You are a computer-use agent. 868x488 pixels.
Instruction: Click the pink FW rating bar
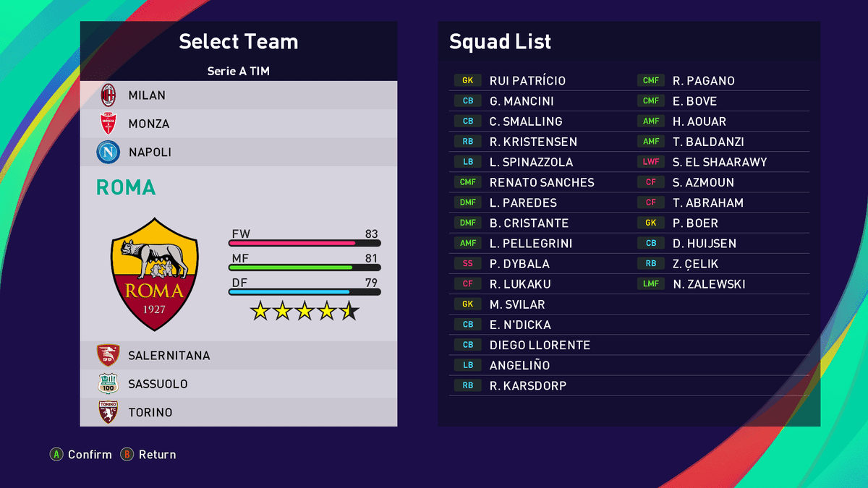(x=304, y=244)
